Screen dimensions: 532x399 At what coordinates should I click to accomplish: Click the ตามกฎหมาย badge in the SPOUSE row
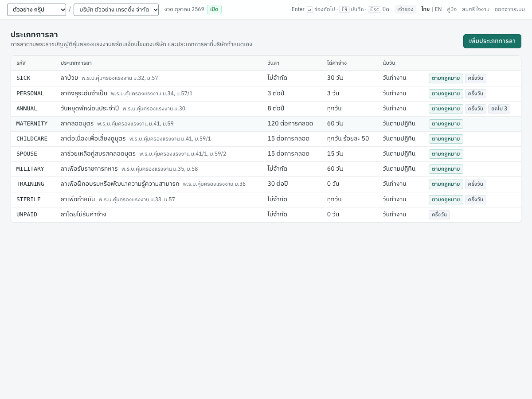(x=446, y=154)
